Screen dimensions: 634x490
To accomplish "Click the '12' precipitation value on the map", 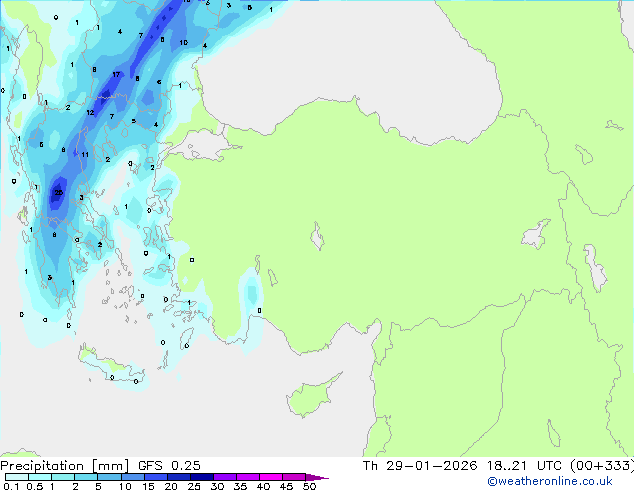I will pyautogui.click(x=90, y=112).
